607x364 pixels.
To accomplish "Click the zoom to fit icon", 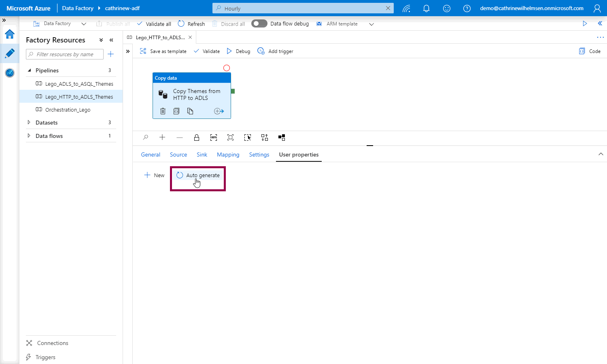I will (x=230, y=138).
